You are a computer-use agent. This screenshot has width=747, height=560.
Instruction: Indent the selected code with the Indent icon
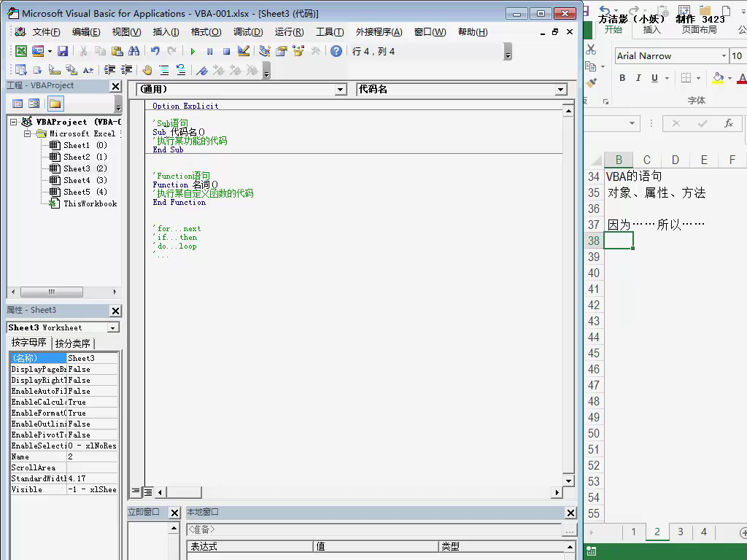109,70
